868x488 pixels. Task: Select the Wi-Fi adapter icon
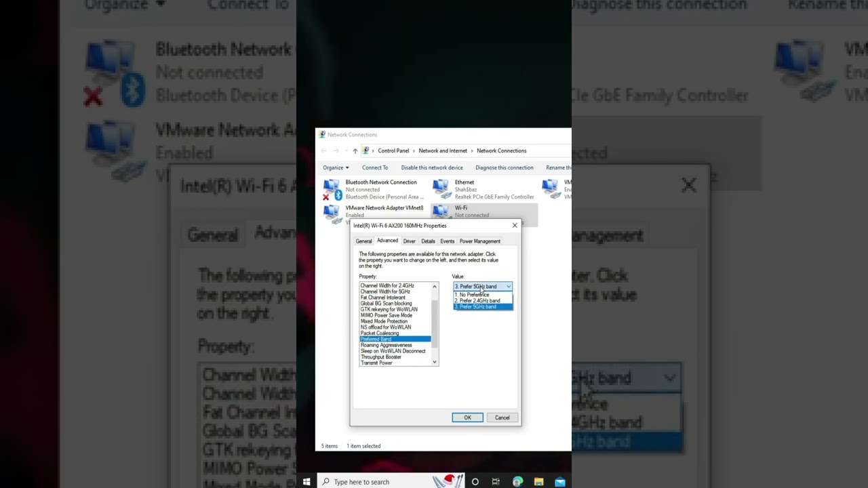441,211
